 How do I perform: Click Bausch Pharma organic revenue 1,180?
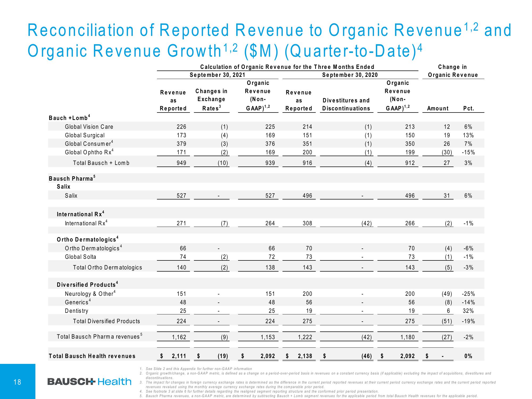[408, 337]
